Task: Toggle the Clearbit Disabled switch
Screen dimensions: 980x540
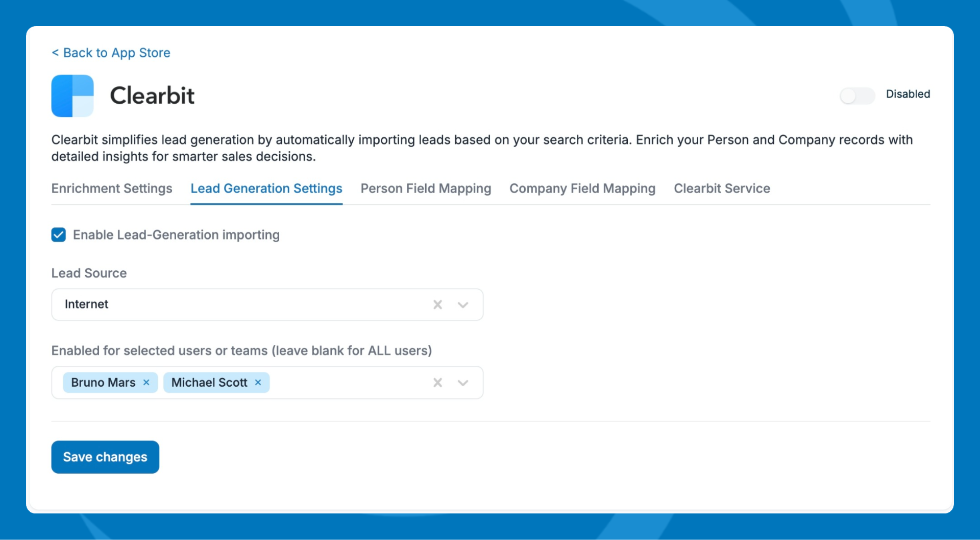Action: [857, 96]
